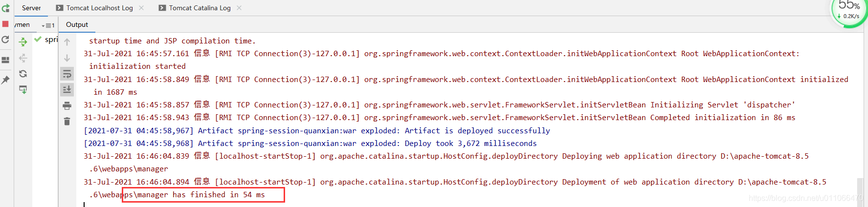868x207 pixels.
Task: Toggle scroll to end of output
Action: click(67, 89)
